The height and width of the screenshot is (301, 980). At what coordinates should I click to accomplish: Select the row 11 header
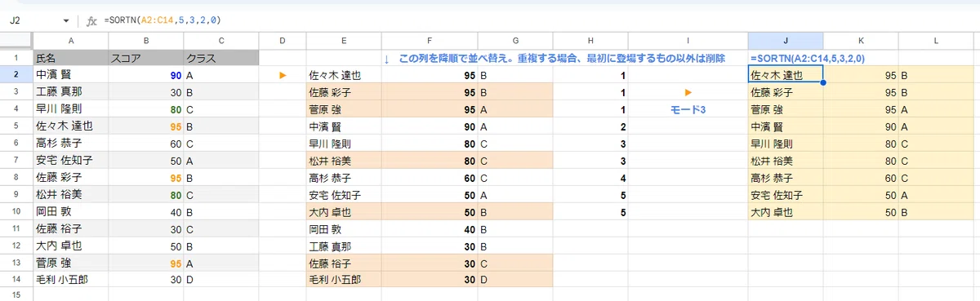[16, 229]
